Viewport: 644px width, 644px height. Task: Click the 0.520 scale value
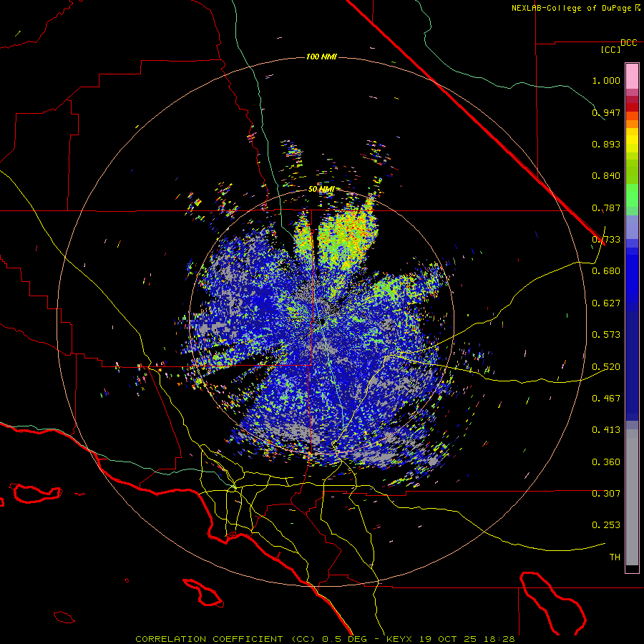point(606,367)
